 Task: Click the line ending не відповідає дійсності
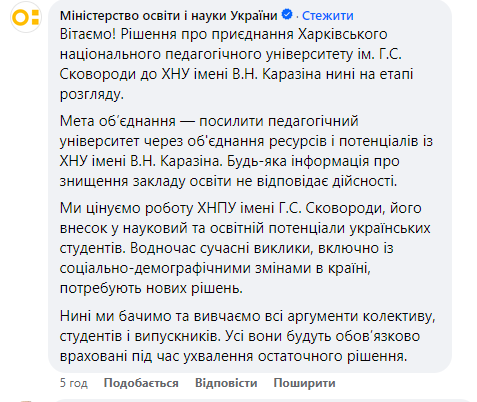[228, 181]
